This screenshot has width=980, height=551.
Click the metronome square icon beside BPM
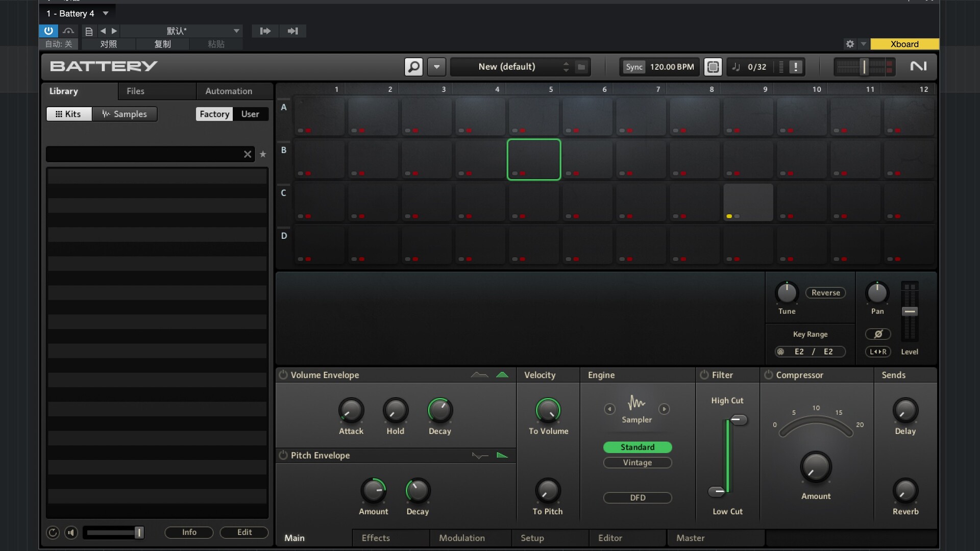coord(713,67)
